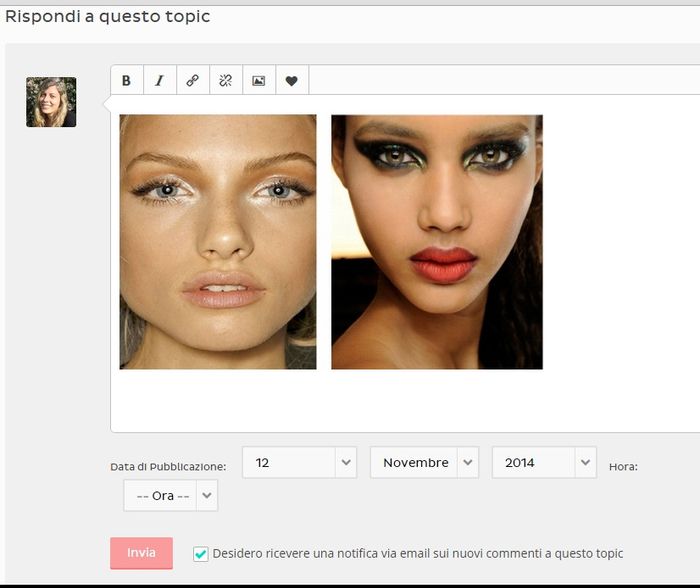Open the day dropdown showing 12
The image size is (700, 588).
(299, 462)
